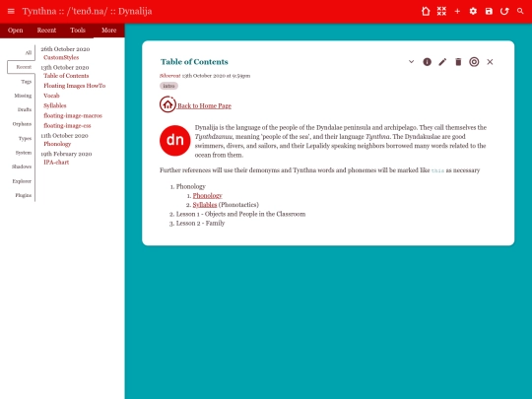Open Table of Contents link in sidebar
532x399 pixels.
pos(66,76)
